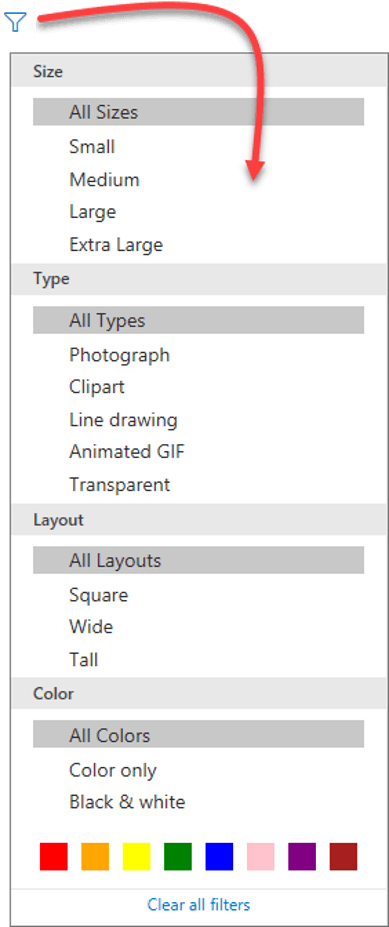Screen dimensions: 389x927
Task: Pick the green color swatch
Action: pos(178,857)
